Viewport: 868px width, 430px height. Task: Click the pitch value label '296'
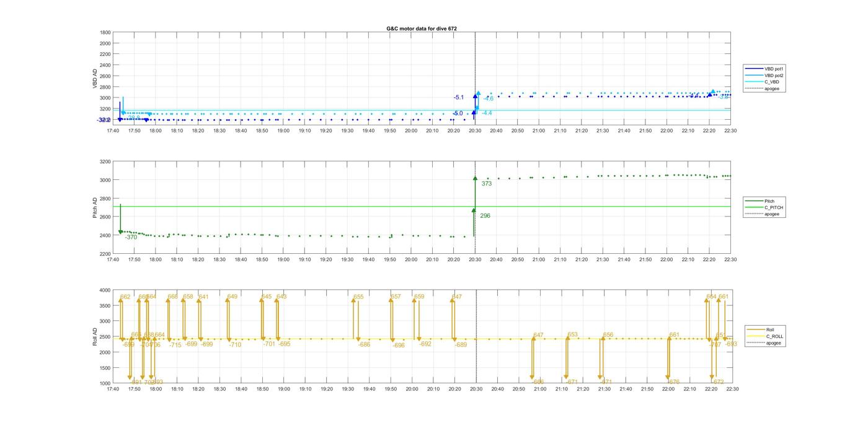click(485, 216)
